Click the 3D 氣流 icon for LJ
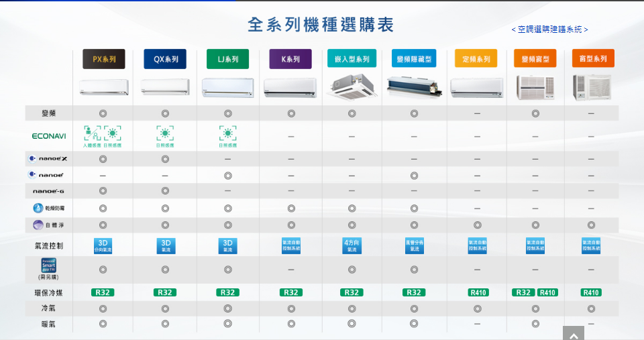 (227, 245)
